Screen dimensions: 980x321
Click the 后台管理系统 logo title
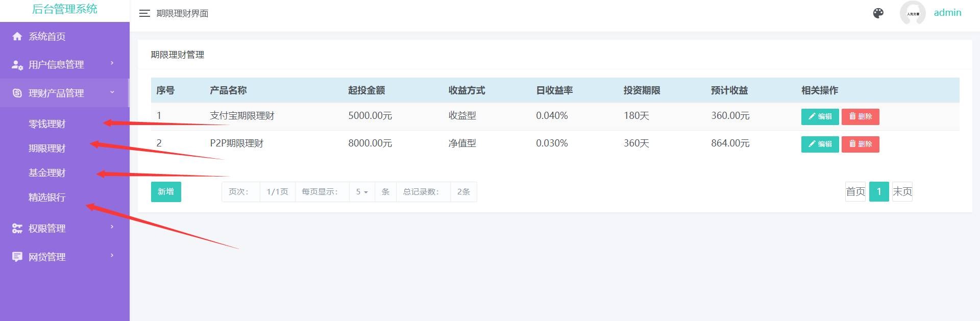pos(64,9)
